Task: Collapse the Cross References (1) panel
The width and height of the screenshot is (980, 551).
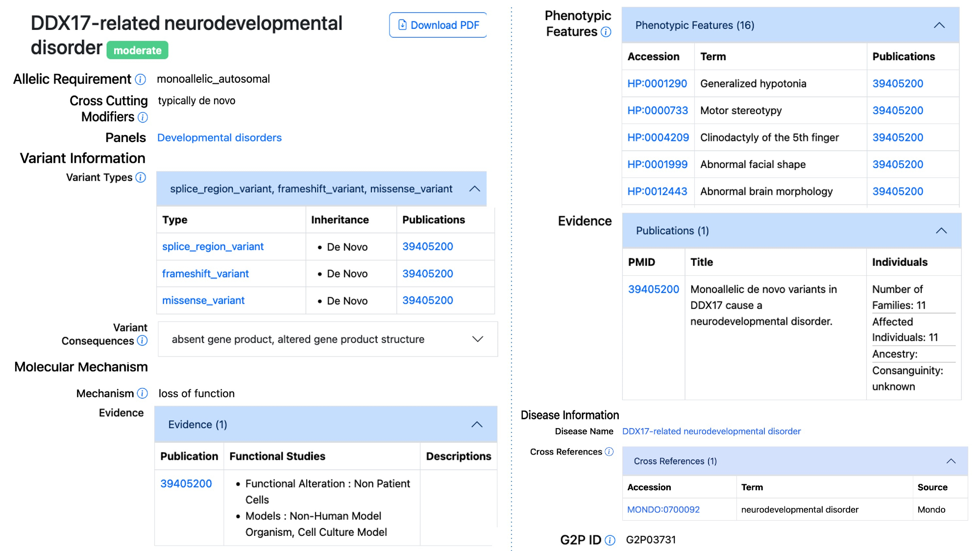Action: coord(951,461)
